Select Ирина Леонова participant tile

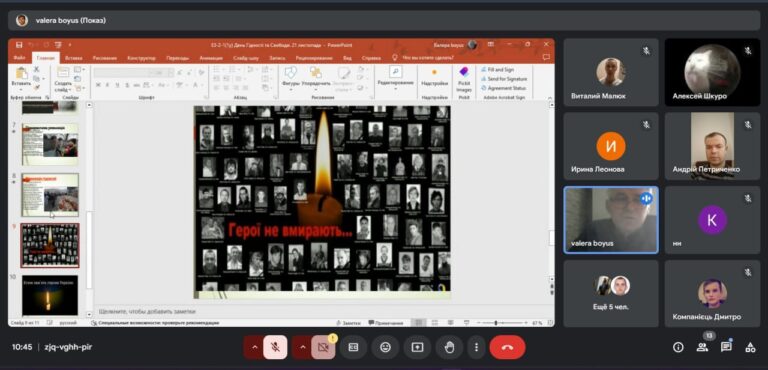tap(611, 146)
